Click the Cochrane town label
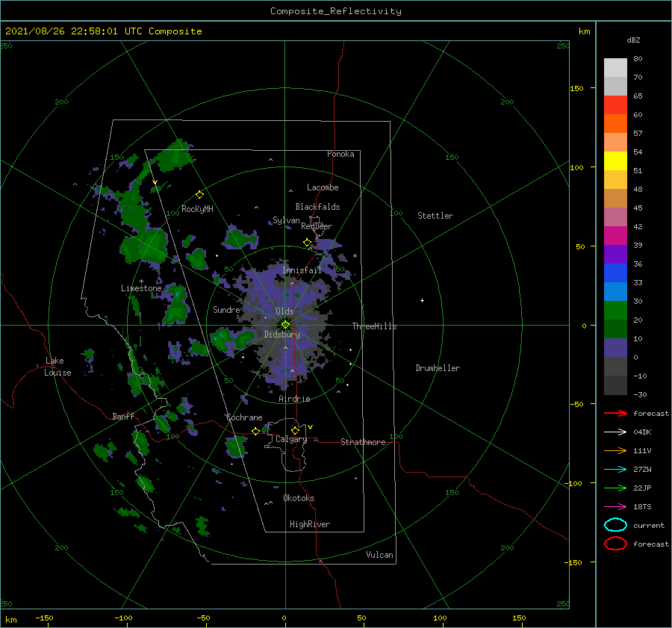The width and height of the screenshot is (672, 628). 244,417
